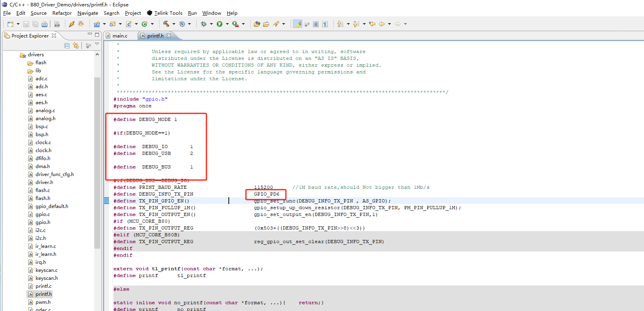Select gpio.h in Project Explorer

(x=43, y=222)
